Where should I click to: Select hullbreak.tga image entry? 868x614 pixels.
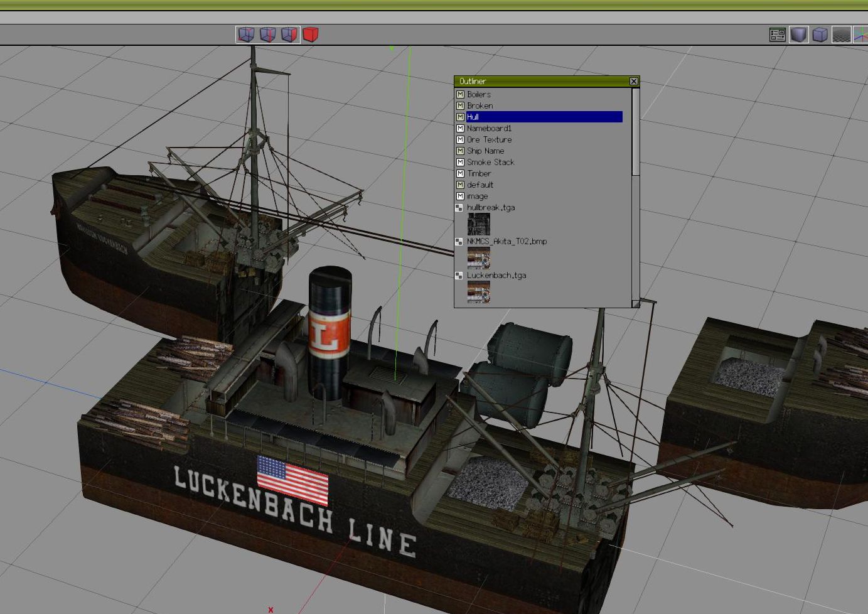coord(491,207)
